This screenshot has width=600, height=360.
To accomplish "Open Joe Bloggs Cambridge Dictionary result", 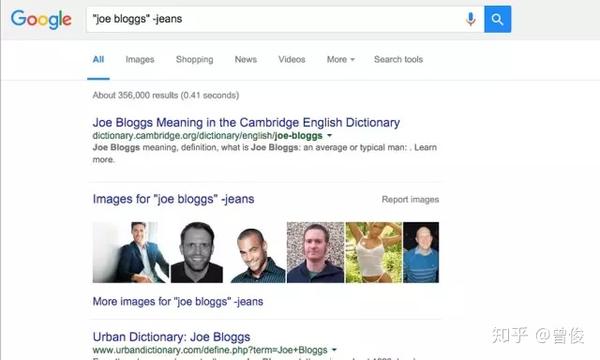I will coord(246,122).
